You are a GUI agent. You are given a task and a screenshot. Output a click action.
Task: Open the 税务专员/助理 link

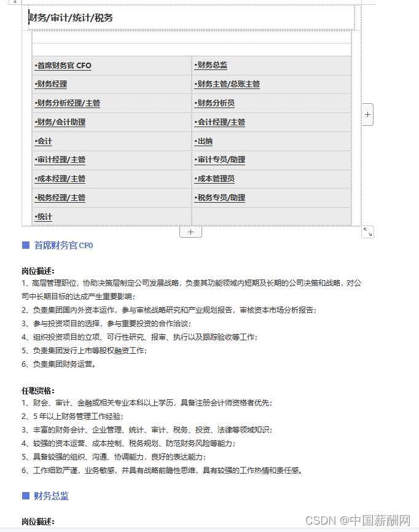point(219,198)
